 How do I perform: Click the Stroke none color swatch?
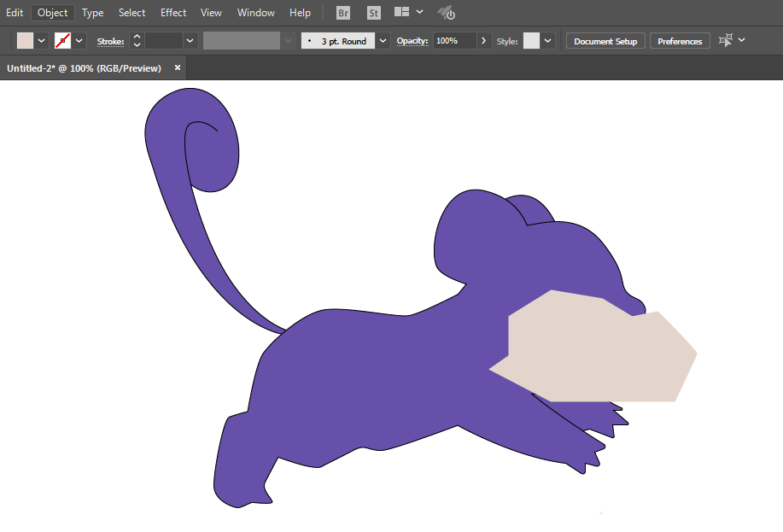[62, 40]
